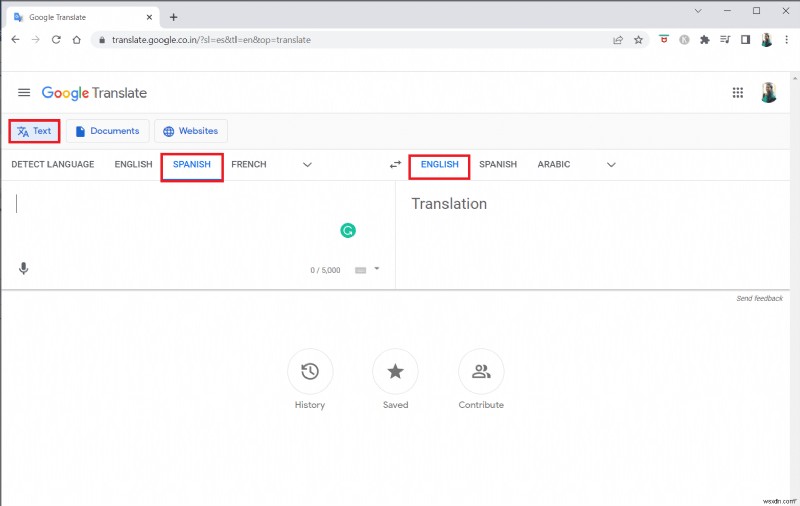The image size is (800, 506).
Task: Go back in browser
Action: (15, 39)
